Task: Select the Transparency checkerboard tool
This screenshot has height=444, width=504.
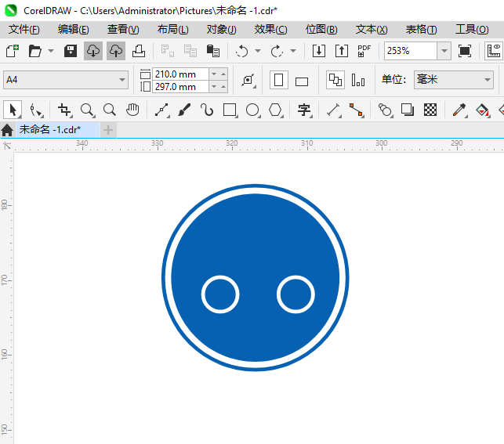Action: [x=430, y=110]
